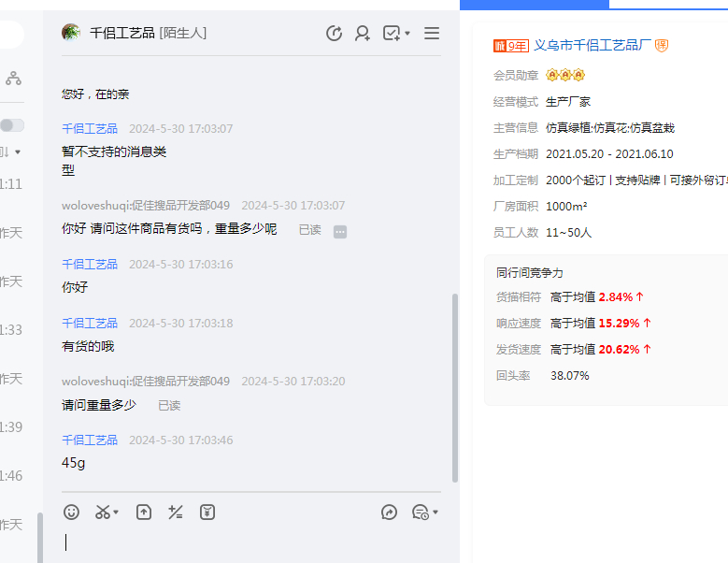Switch to the highlighted blue top tab
This screenshot has height=563, width=728.
coord(535,5)
